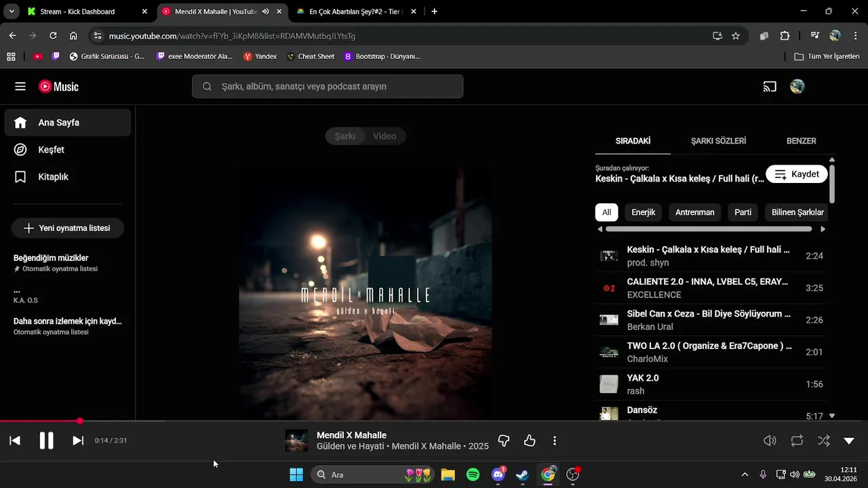
Task: Click the YAK 2.0 thumbnail
Action: [609, 384]
